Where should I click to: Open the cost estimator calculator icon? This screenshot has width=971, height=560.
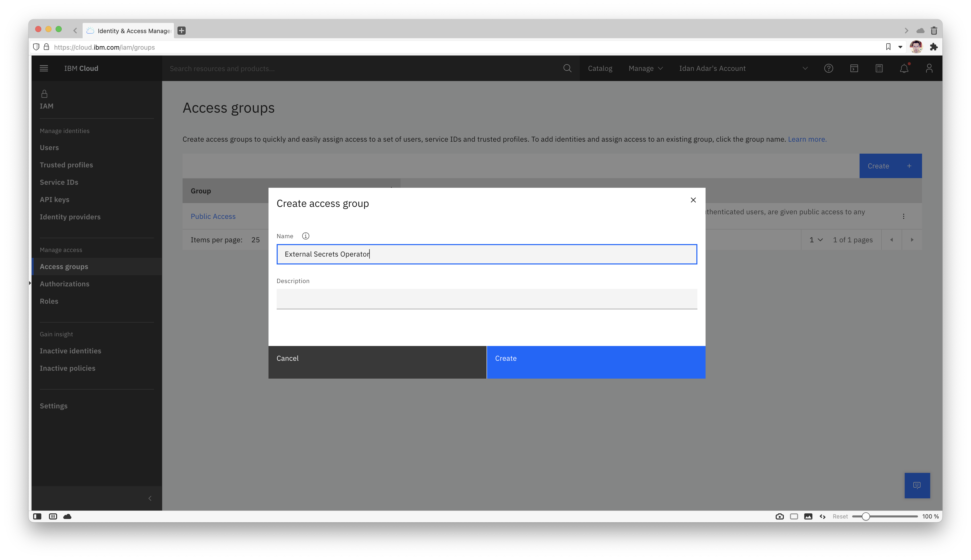click(879, 69)
